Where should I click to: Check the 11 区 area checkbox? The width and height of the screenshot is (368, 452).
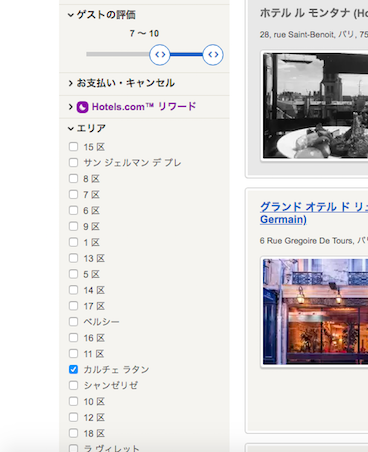click(x=73, y=353)
